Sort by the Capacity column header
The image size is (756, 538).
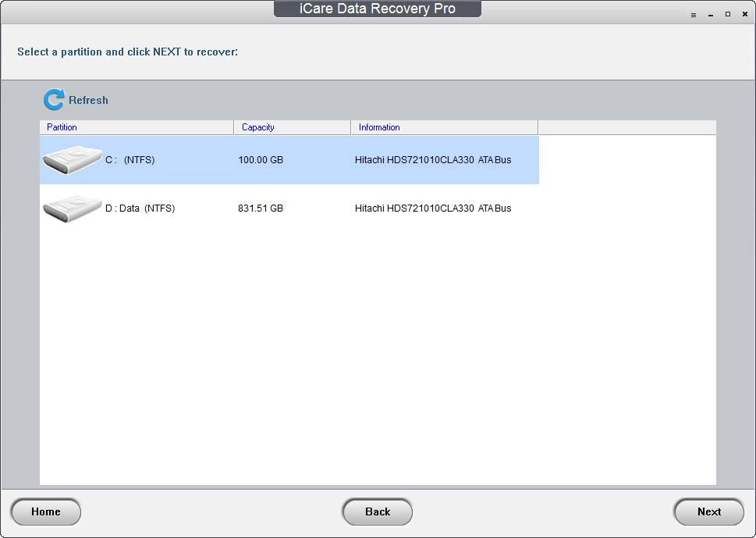pos(292,127)
